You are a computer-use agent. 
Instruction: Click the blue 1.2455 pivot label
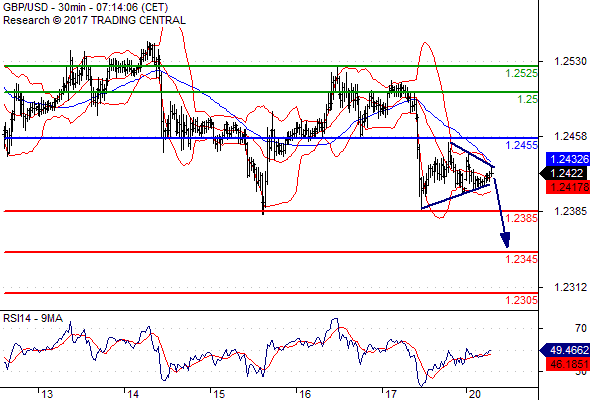coord(521,145)
